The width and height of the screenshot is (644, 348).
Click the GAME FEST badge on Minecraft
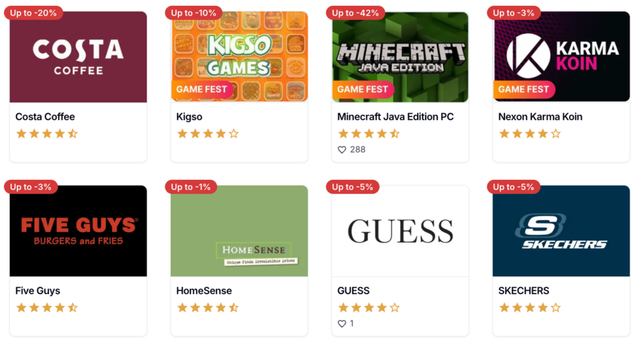point(363,89)
